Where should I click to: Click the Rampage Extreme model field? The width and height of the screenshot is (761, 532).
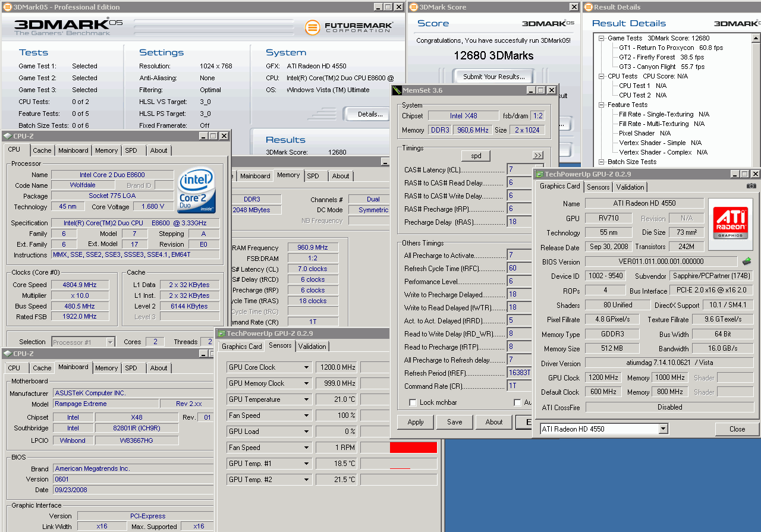click(x=106, y=404)
